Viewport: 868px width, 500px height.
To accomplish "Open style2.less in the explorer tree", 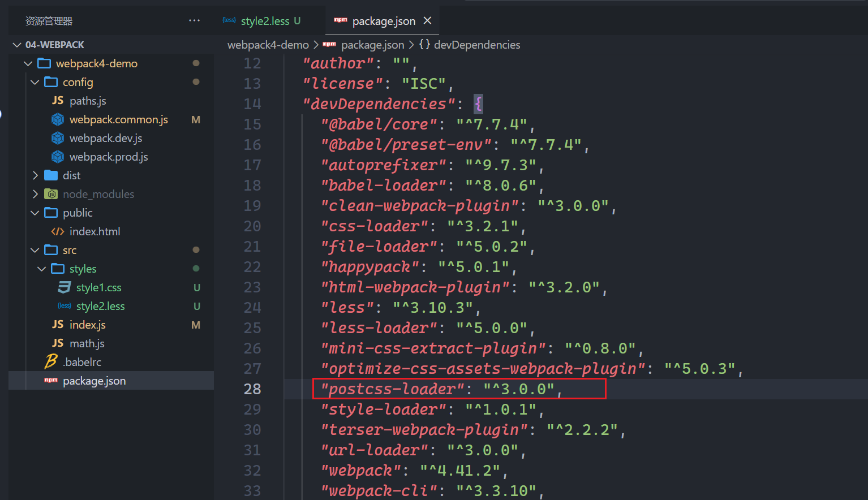I will tap(101, 306).
